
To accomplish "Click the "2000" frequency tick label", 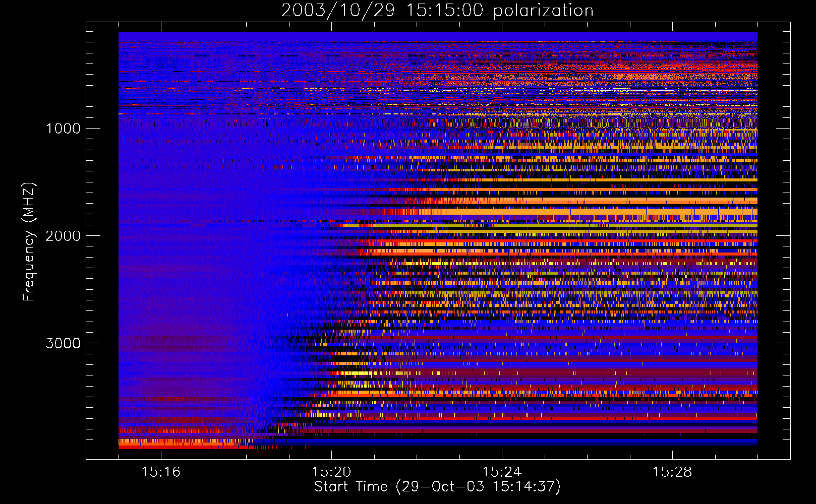I will [63, 236].
